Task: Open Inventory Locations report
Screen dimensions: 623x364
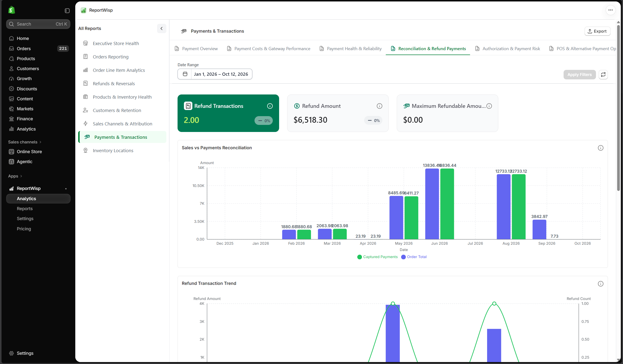Action: (122, 150)
